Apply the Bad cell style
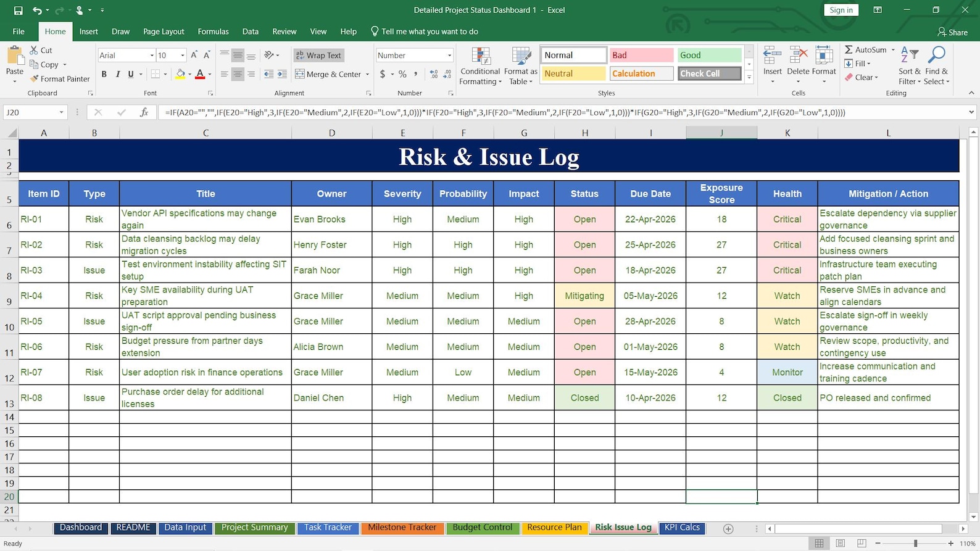Screen dimensions: 980x551 (641, 55)
